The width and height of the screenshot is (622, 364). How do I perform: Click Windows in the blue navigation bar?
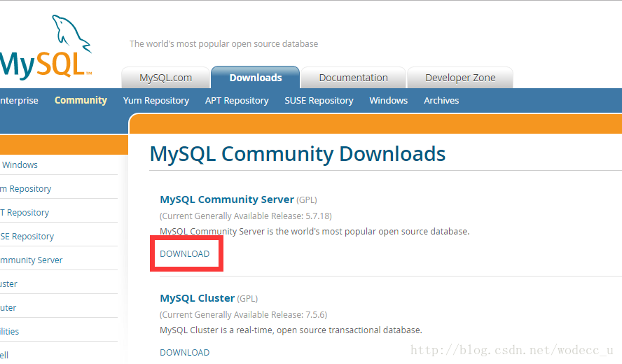tap(388, 101)
